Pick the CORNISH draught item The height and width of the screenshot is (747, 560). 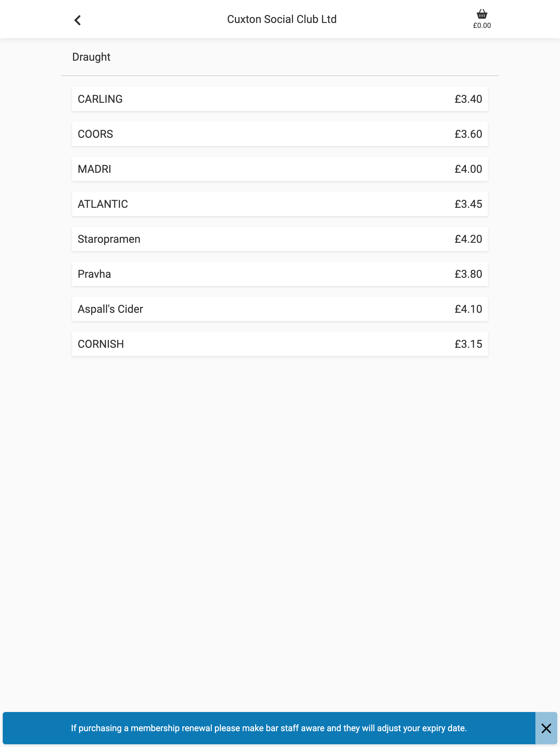tap(280, 344)
